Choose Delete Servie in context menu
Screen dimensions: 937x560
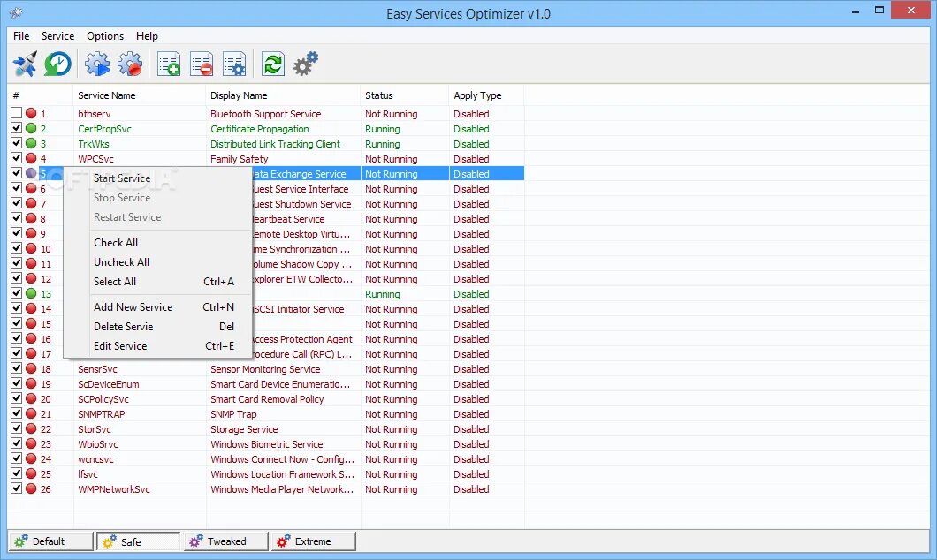tap(157, 327)
